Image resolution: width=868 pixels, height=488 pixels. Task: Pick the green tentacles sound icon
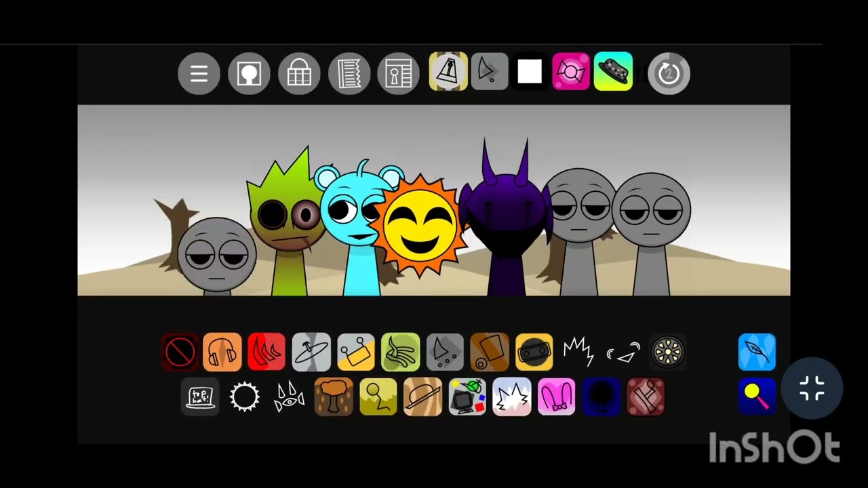tap(401, 352)
